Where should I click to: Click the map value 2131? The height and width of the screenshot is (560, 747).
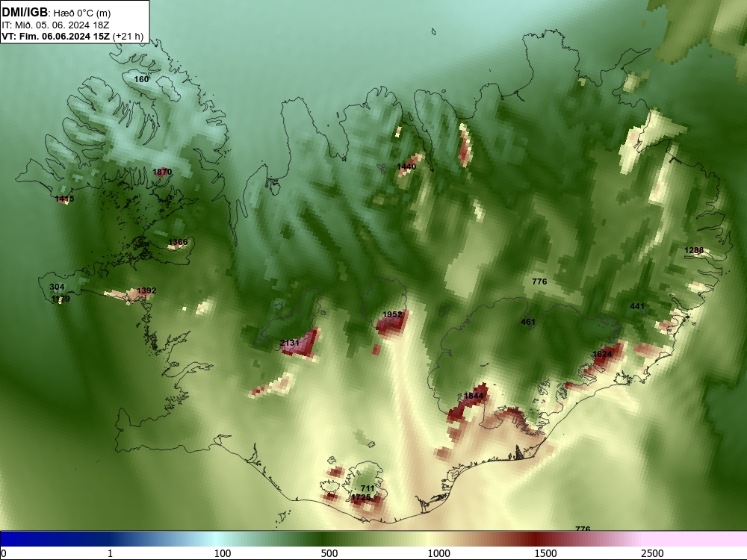tap(290, 343)
